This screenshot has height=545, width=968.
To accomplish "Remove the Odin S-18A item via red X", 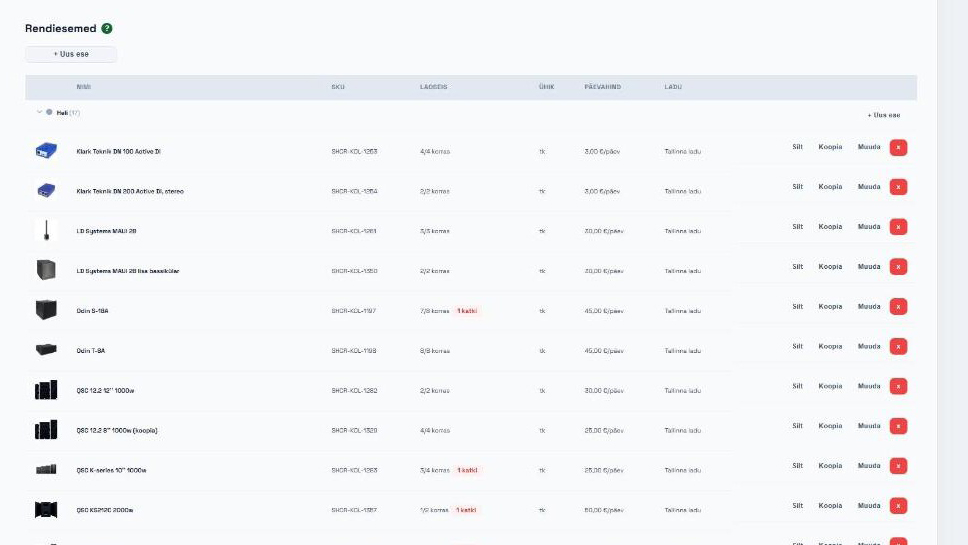I will pos(898,307).
